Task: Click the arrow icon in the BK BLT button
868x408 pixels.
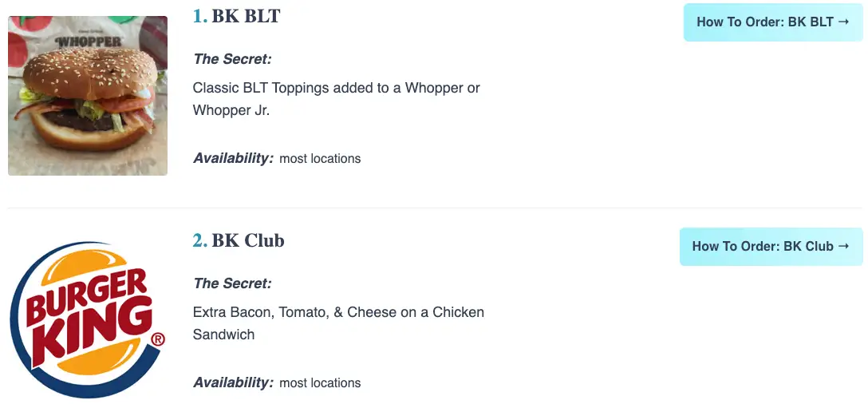Action: (843, 22)
